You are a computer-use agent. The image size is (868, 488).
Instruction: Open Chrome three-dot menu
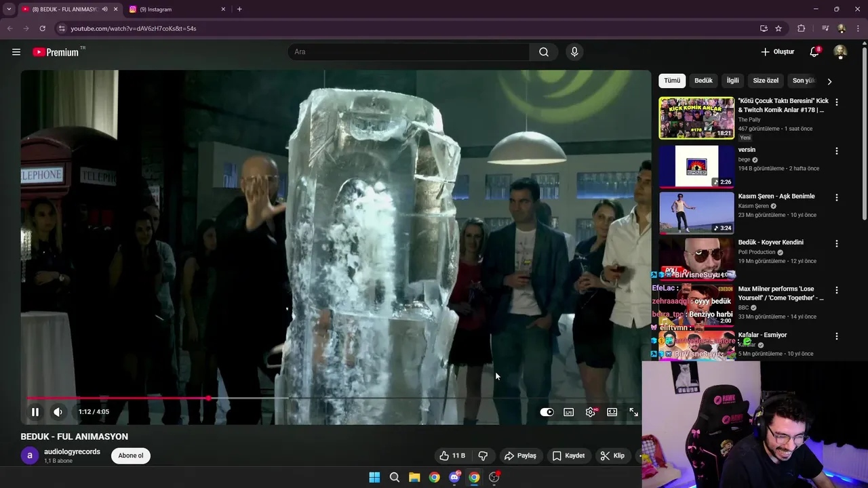[858, 28]
